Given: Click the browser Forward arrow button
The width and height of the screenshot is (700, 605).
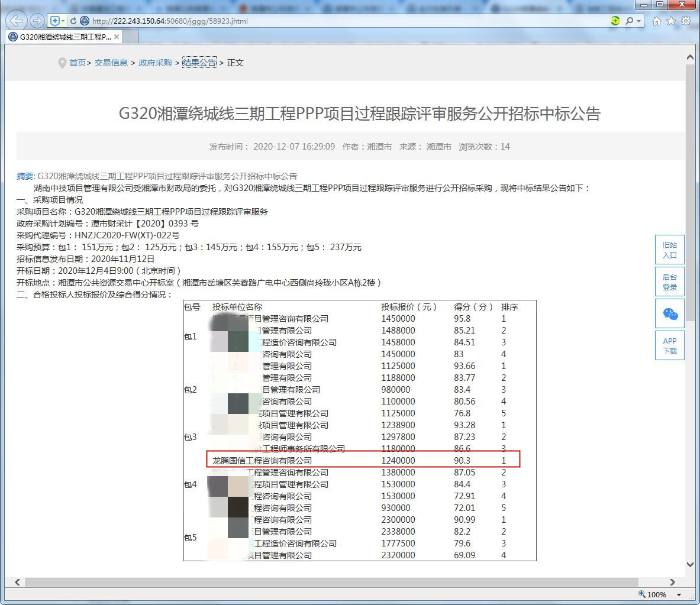Looking at the screenshot, I should (37, 21).
